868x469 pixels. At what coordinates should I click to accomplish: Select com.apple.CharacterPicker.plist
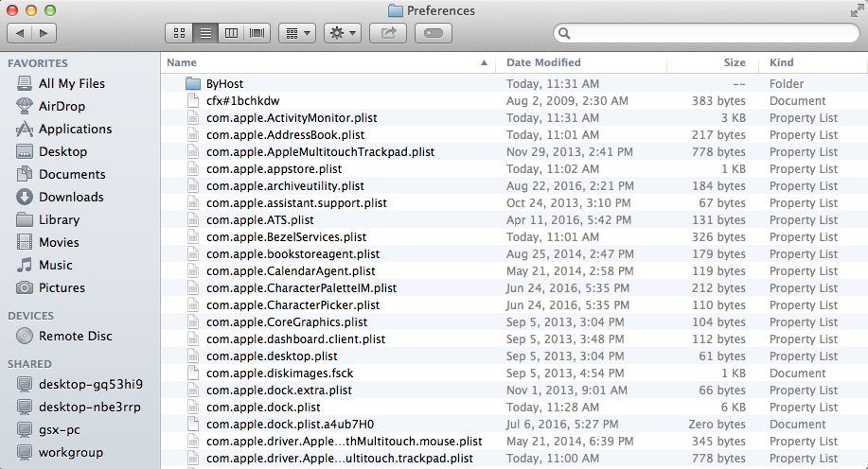(x=292, y=305)
